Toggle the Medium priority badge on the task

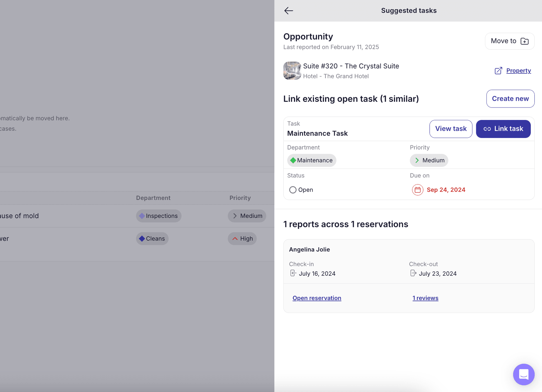click(429, 160)
